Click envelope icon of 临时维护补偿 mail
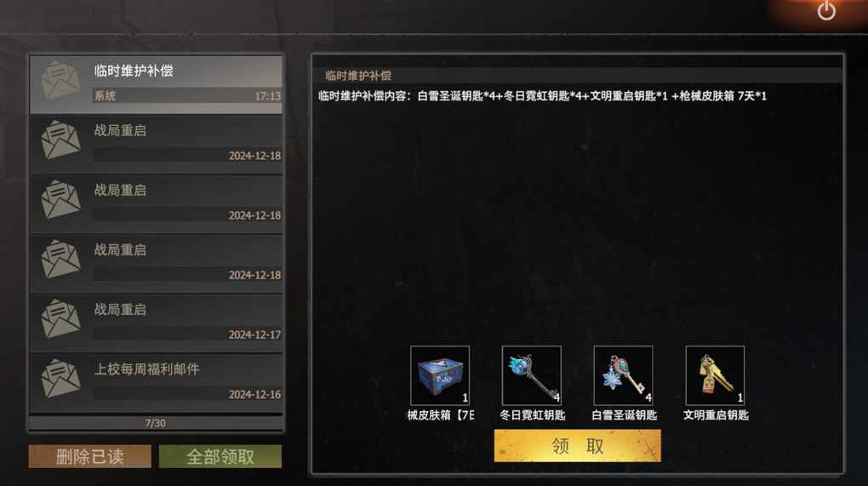The image size is (868, 486). [x=60, y=82]
